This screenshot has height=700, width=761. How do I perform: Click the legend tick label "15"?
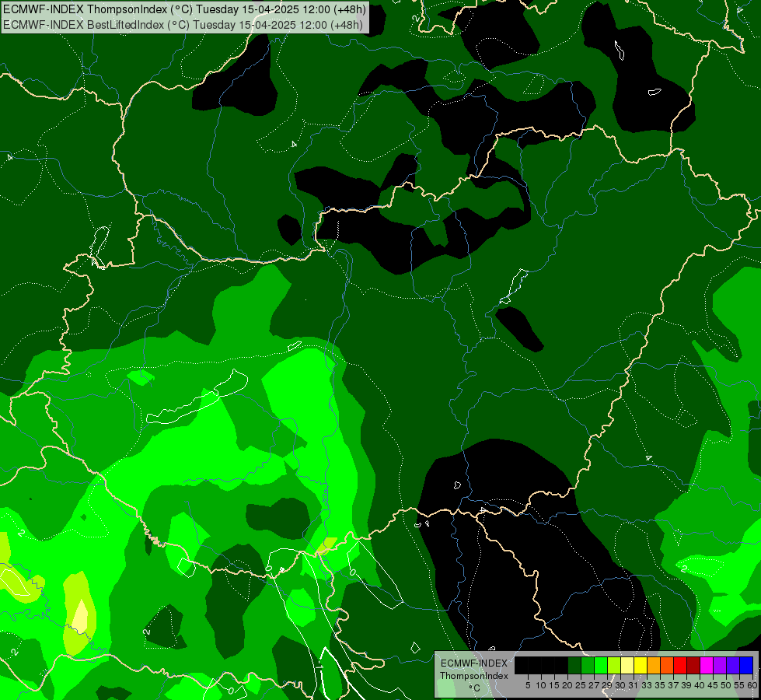(x=554, y=685)
